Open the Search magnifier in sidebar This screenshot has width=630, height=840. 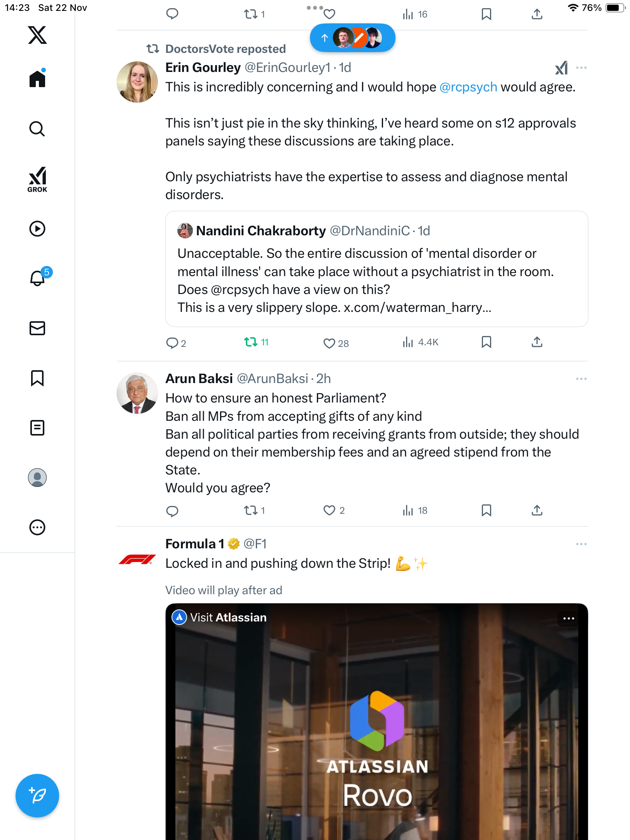coord(37,129)
